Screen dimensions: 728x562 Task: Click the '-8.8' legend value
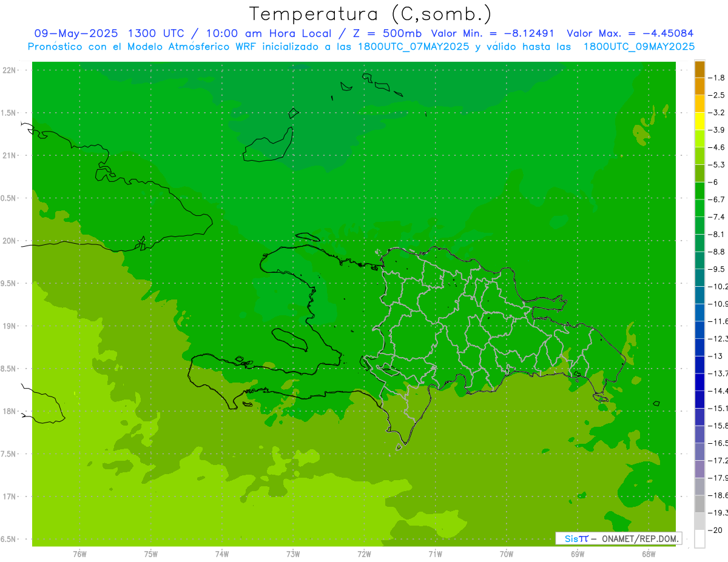pyautogui.click(x=716, y=252)
